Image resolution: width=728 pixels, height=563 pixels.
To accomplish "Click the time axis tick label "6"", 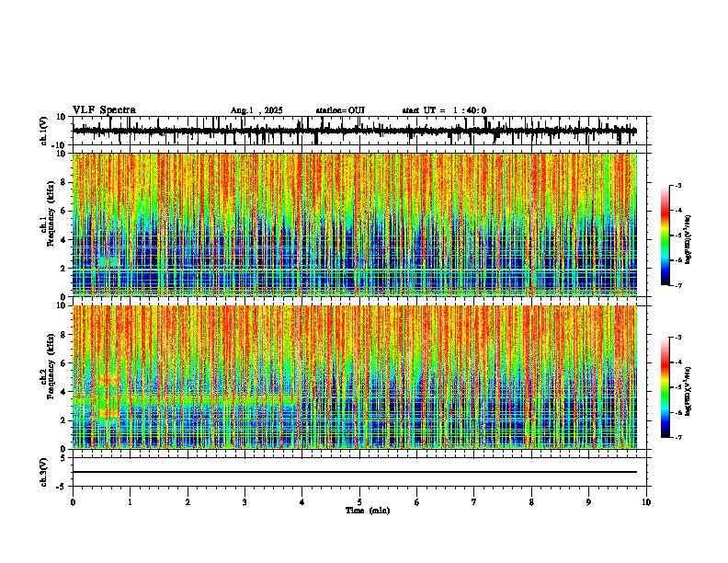I will click(x=416, y=502).
